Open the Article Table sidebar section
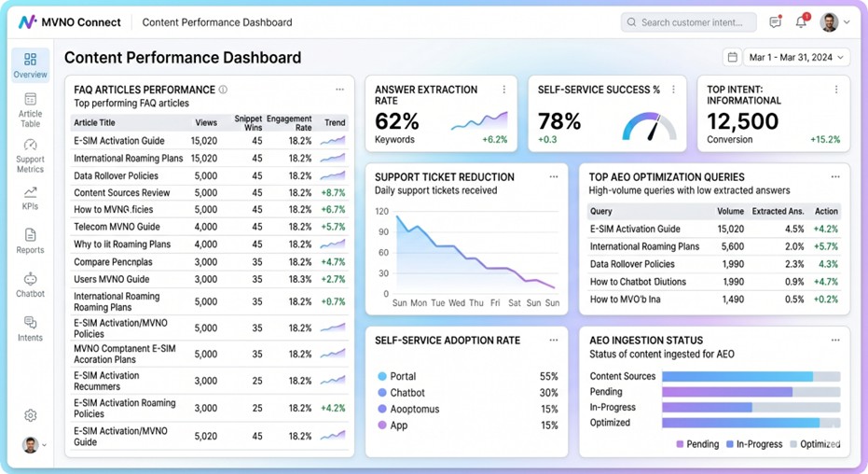The image size is (868, 474). point(31,110)
